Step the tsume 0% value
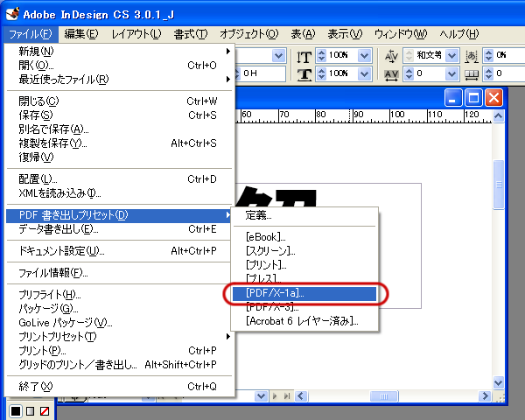 488,56
